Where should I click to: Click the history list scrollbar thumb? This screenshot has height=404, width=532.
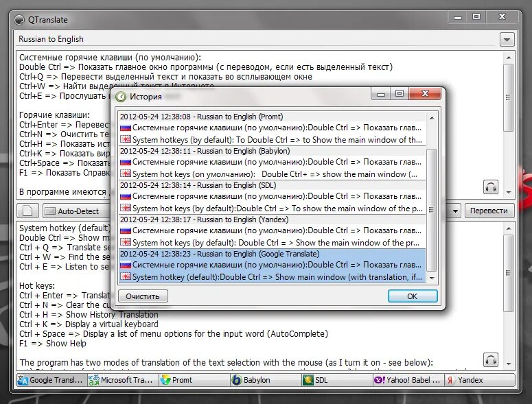(432, 209)
